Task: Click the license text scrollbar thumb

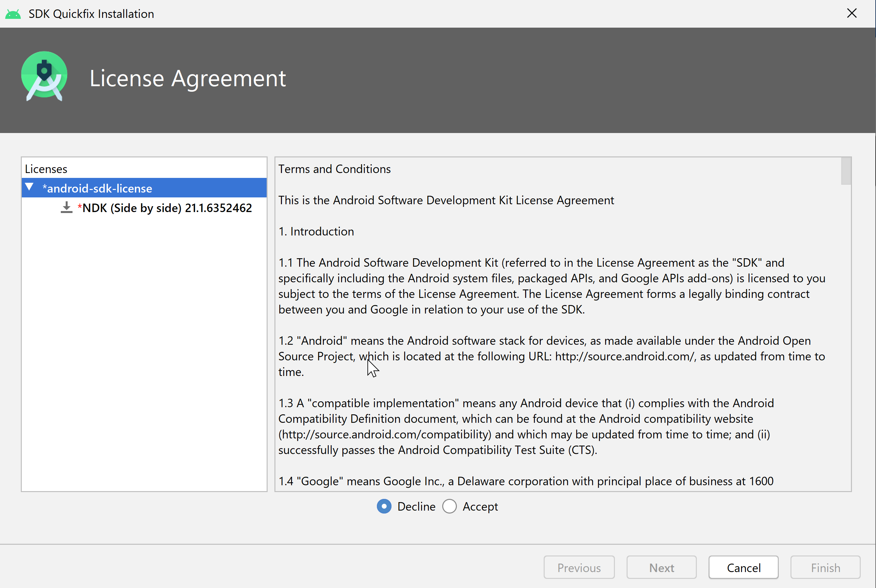Action: [x=846, y=171]
